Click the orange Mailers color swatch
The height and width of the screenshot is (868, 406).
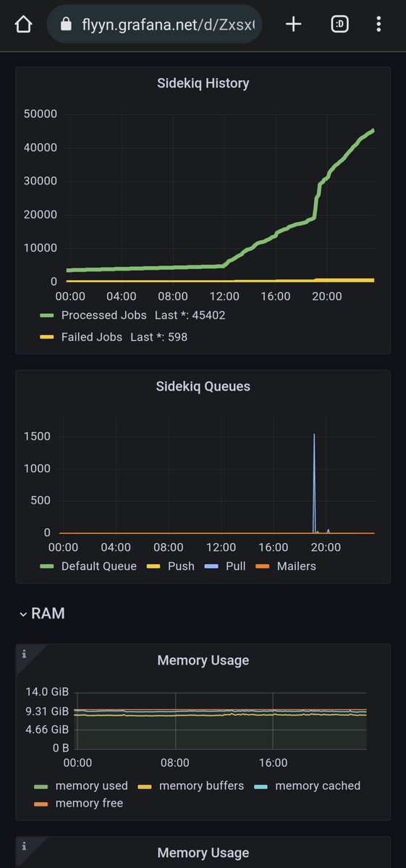coord(263,566)
